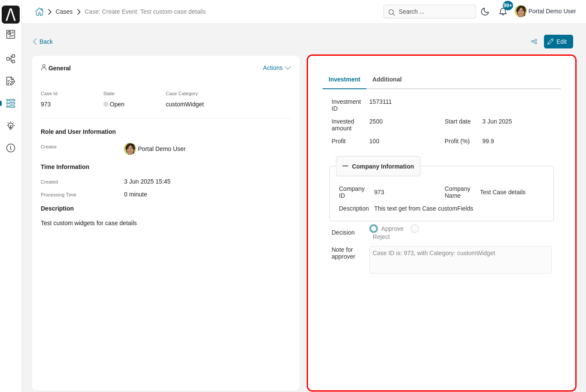The width and height of the screenshot is (586, 392).
Task: Go back using the Back link
Action: [43, 42]
